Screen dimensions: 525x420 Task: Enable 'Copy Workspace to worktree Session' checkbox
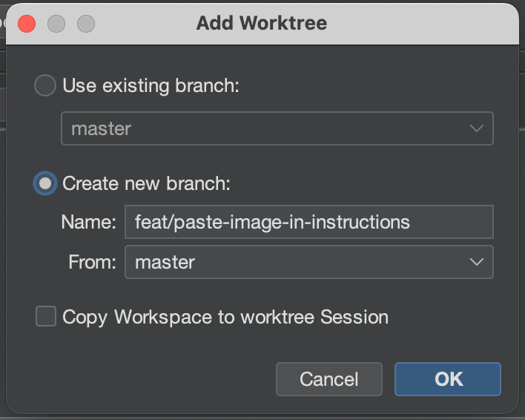[46, 318]
